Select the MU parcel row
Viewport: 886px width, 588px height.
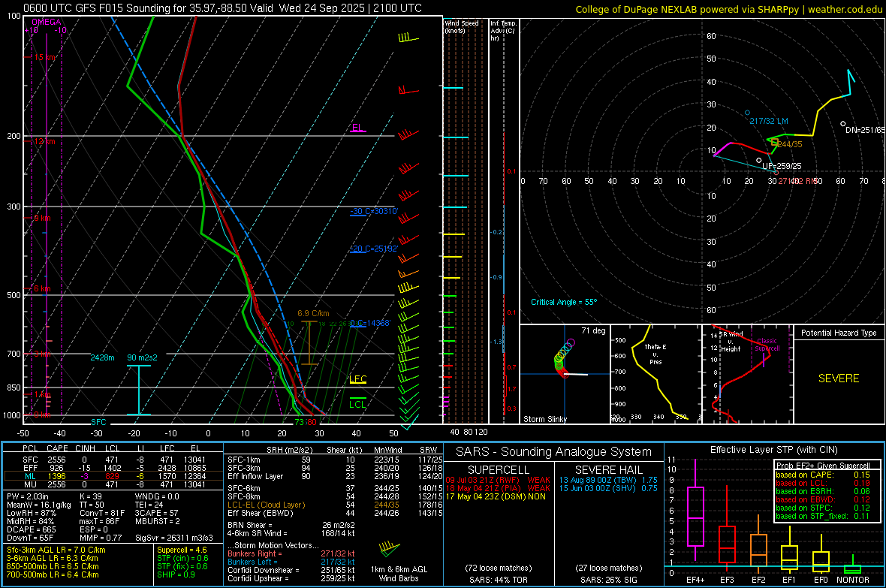113,484
